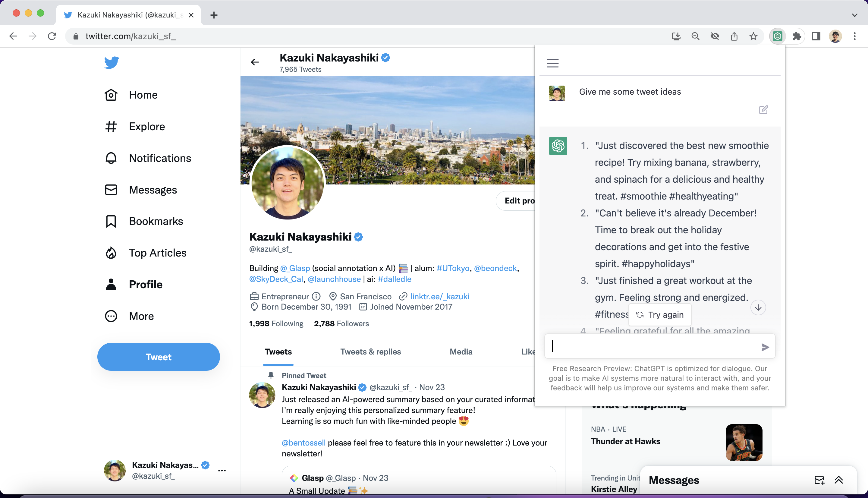Switch to the Media tab
The height and width of the screenshot is (498, 868).
461,351
